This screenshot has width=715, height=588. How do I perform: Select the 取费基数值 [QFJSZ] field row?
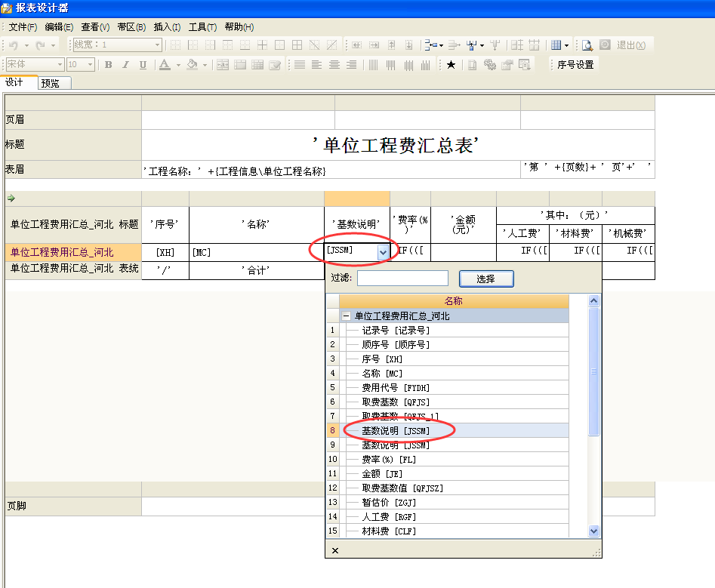455,488
